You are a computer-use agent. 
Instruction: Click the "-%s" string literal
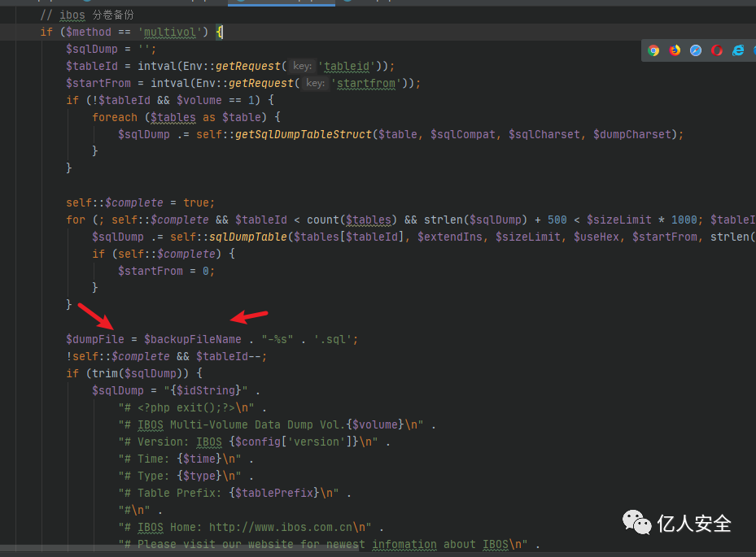coord(277,340)
